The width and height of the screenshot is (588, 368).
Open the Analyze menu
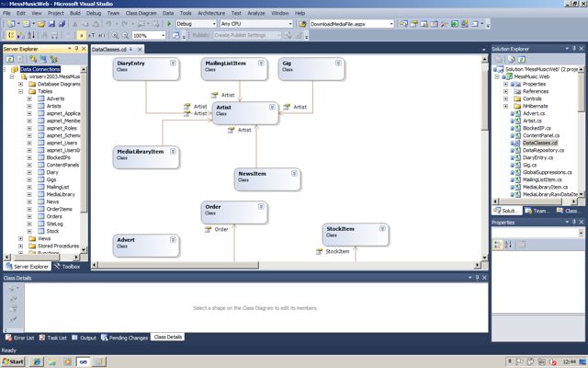(x=256, y=13)
